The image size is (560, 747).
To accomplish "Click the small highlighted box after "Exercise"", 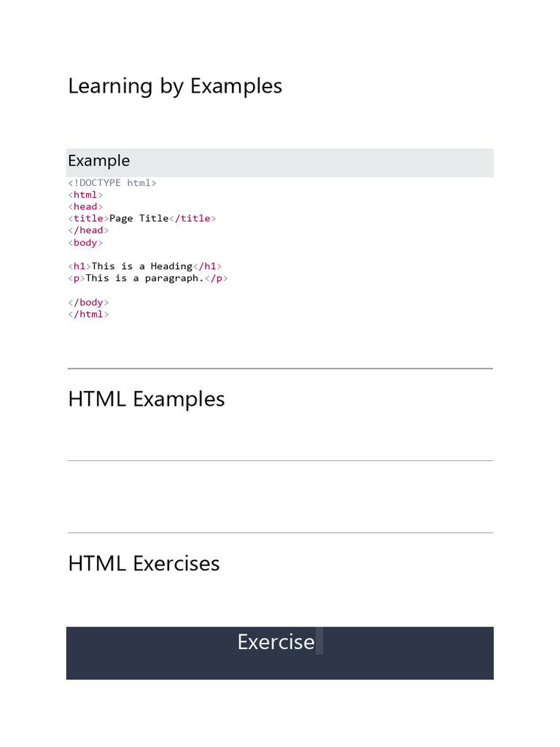I will 319,642.
